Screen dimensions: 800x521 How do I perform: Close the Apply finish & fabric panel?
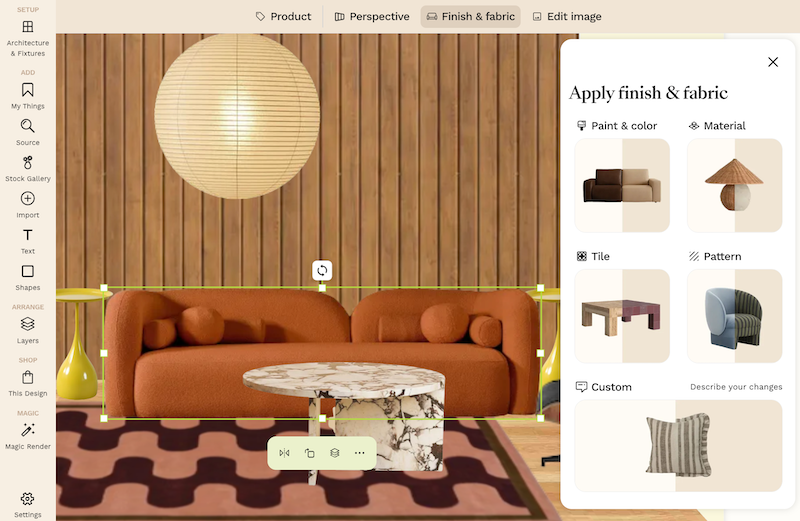tap(773, 62)
